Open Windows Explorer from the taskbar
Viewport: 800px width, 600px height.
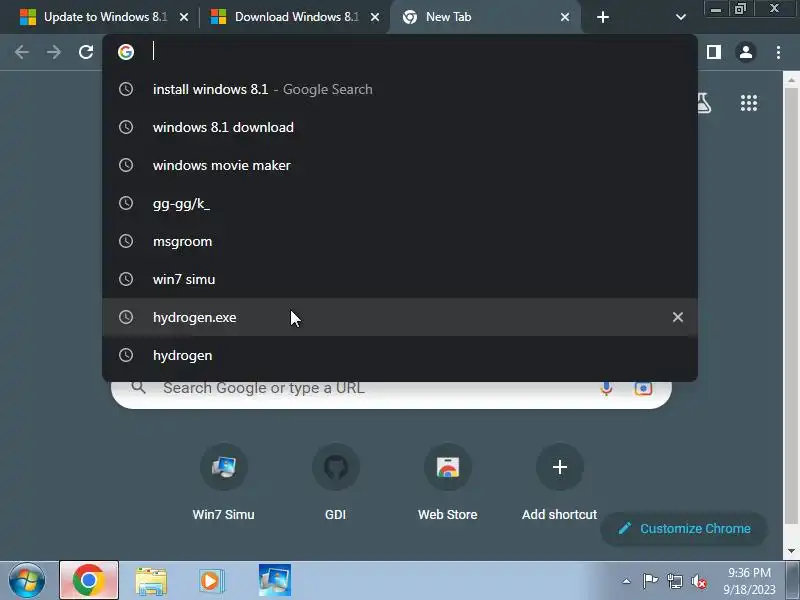point(151,581)
